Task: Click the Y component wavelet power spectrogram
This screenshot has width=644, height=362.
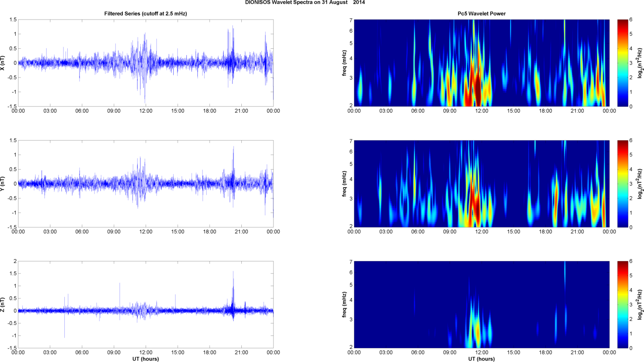Action: click(481, 184)
